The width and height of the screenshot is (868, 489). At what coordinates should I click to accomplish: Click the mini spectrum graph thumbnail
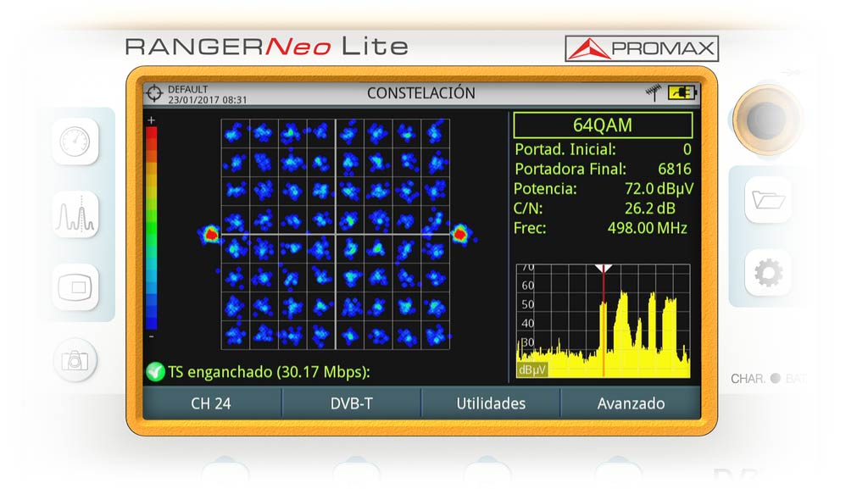[x=604, y=321]
